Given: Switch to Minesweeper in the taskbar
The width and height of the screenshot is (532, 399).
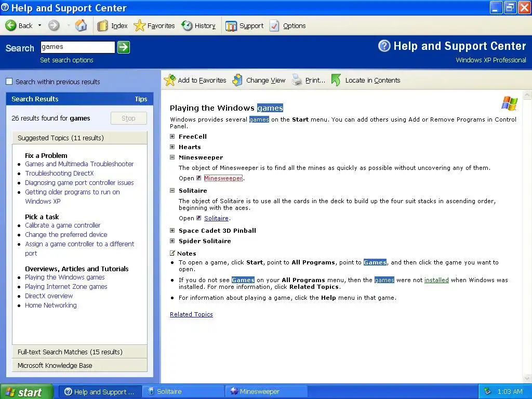Looking at the screenshot, I should tap(267, 392).
